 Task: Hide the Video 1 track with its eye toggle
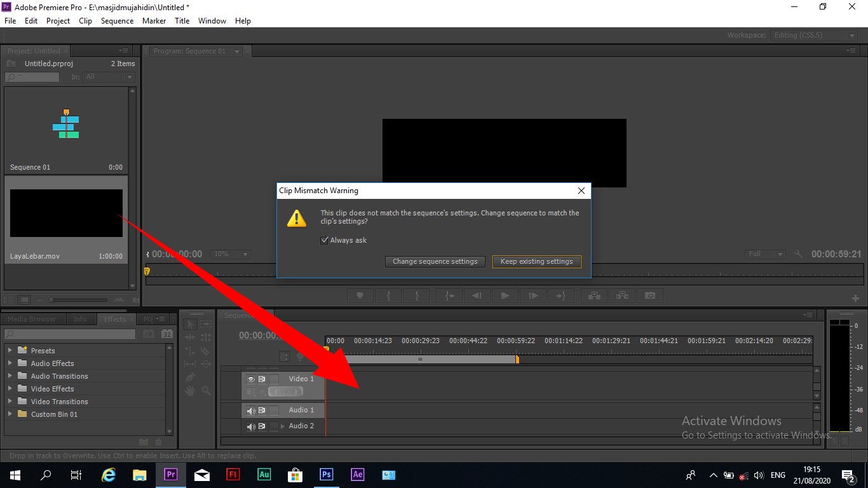click(x=252, y=379)
